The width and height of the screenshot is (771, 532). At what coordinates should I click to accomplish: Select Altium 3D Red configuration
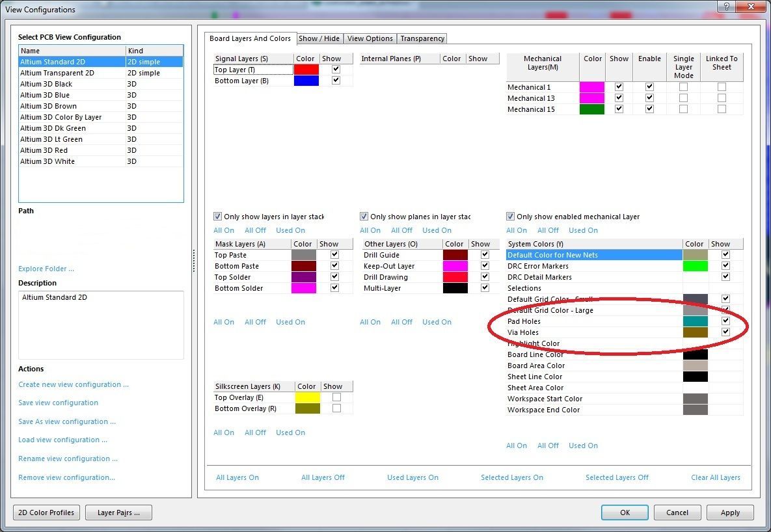[101, 150]
